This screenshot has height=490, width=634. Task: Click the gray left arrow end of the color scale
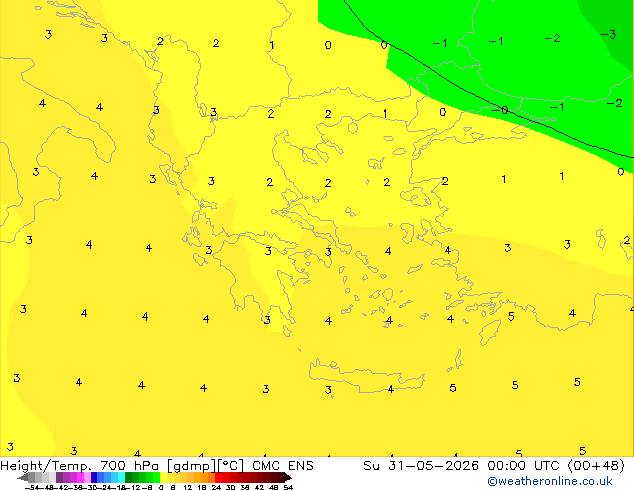click(x=23, y=478)
